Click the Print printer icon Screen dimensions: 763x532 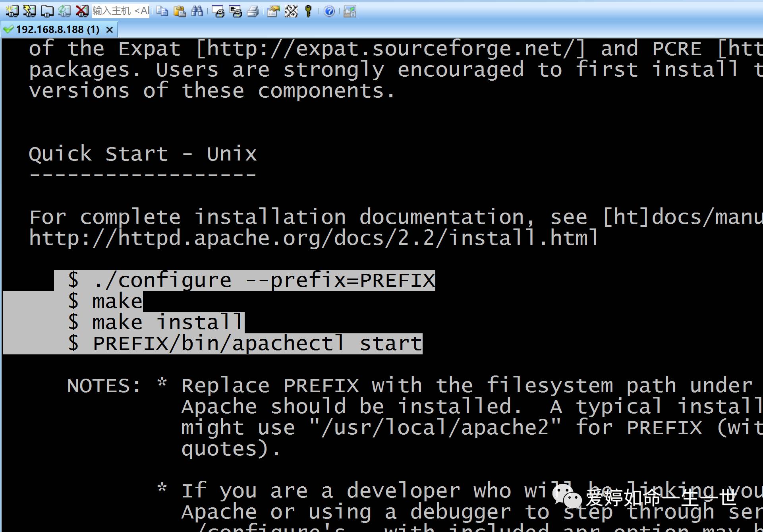[253, 11]
